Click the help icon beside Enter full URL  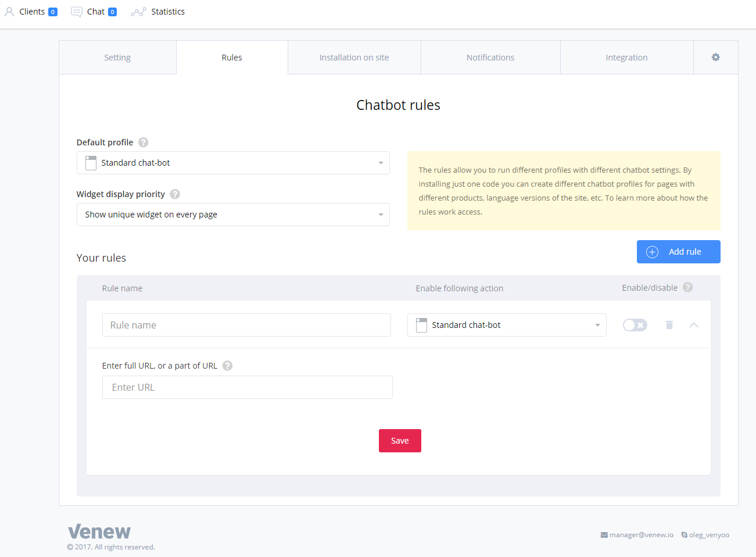click(x=227, y=365)
